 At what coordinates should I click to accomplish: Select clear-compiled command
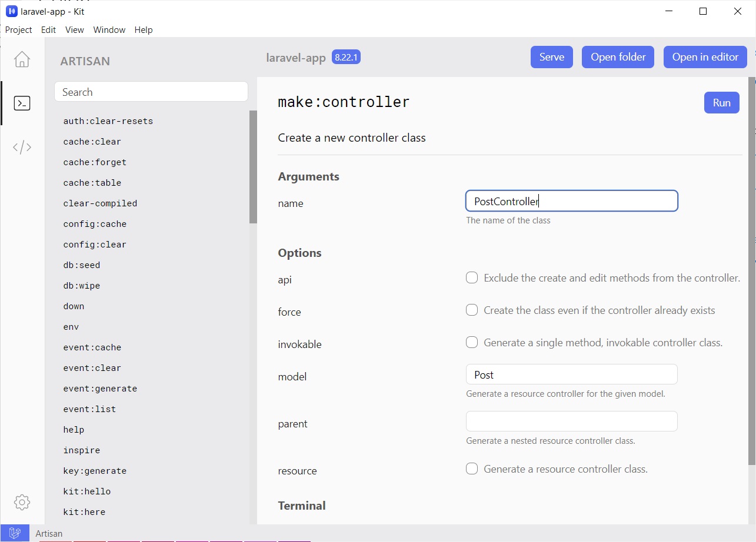coord(100,203)
